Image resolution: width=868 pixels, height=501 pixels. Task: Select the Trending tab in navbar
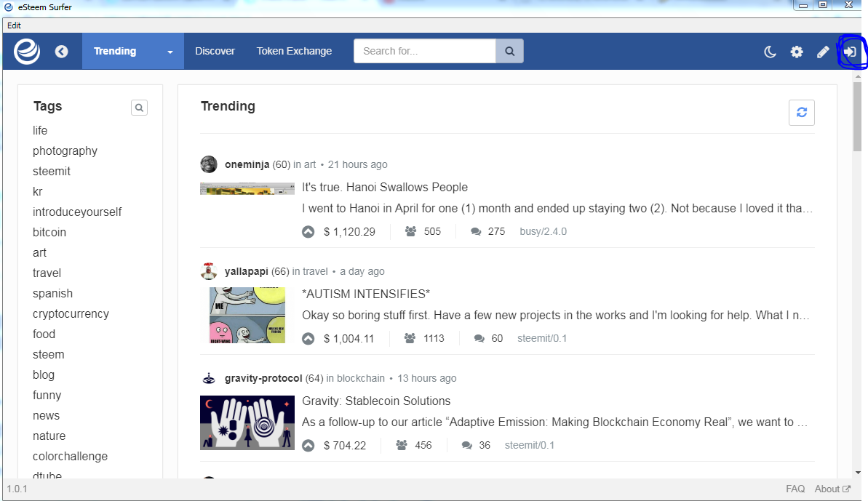pyautogui.click(x=115, y=51)
